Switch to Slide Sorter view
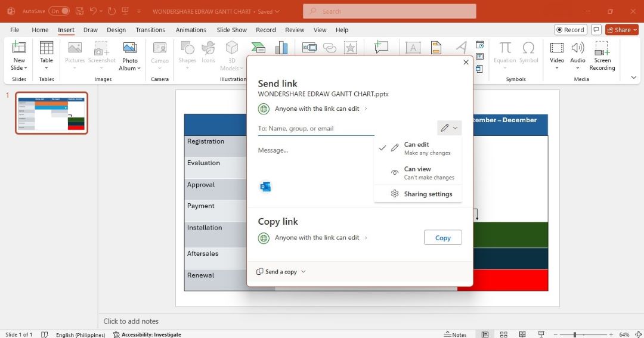The height and width of the screenshot is (338, 644). [503, 334]
